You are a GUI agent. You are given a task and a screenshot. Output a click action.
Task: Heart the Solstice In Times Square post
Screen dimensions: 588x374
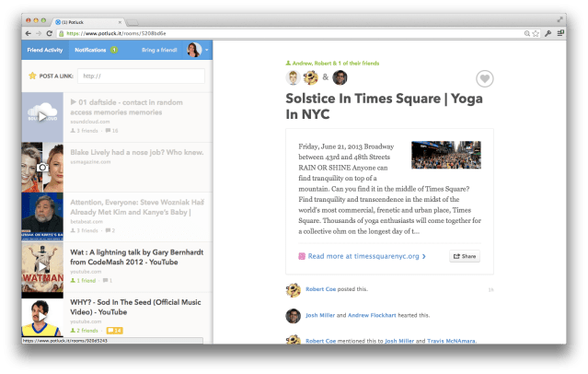[485, 79]
